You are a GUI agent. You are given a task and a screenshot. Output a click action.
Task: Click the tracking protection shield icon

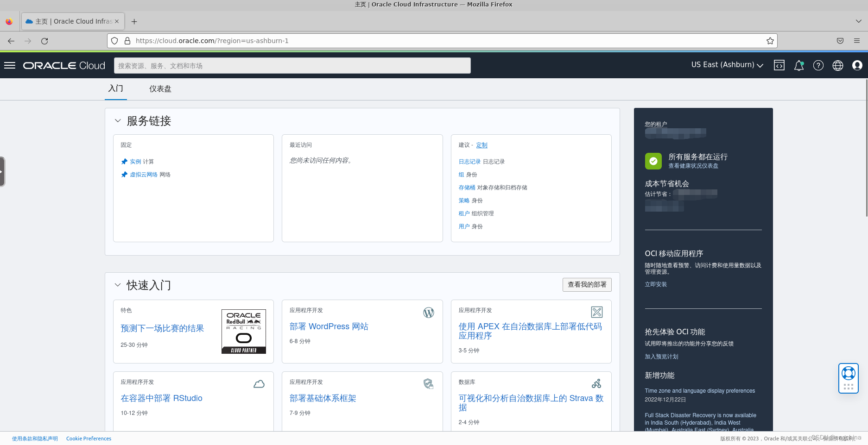[x=114, y=41]
